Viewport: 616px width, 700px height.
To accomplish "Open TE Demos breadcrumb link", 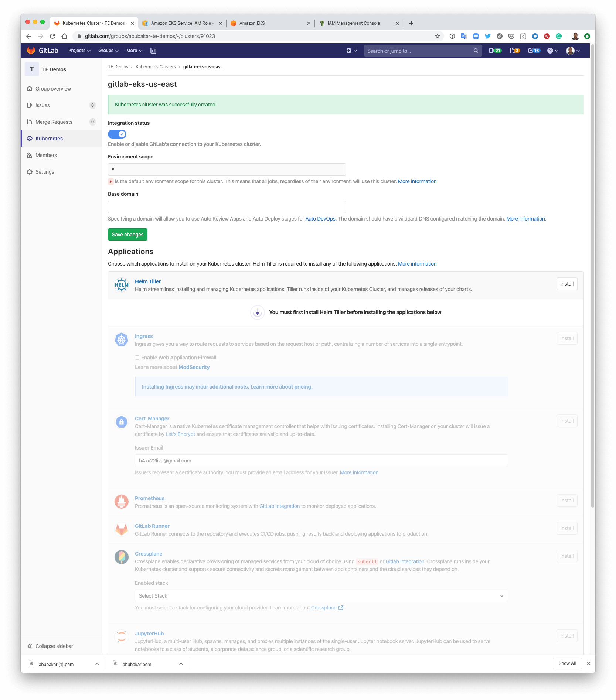I will 118,67.
